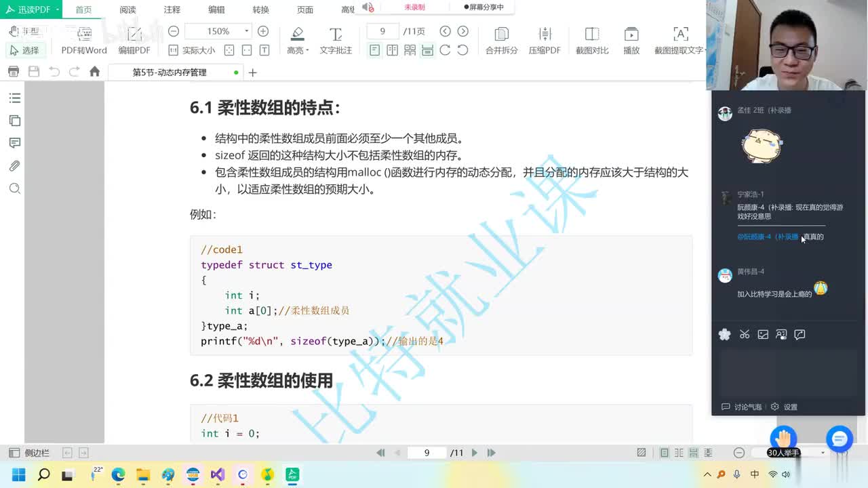
Task: Open the comments sidebar panel
Action: point(14,143)
